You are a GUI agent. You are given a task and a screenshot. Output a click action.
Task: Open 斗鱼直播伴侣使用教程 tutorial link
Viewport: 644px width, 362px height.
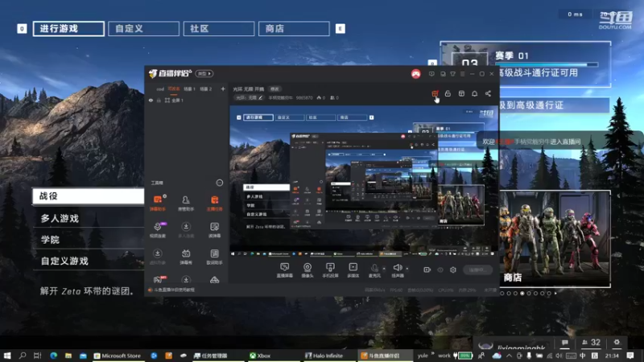coord(174,290)
